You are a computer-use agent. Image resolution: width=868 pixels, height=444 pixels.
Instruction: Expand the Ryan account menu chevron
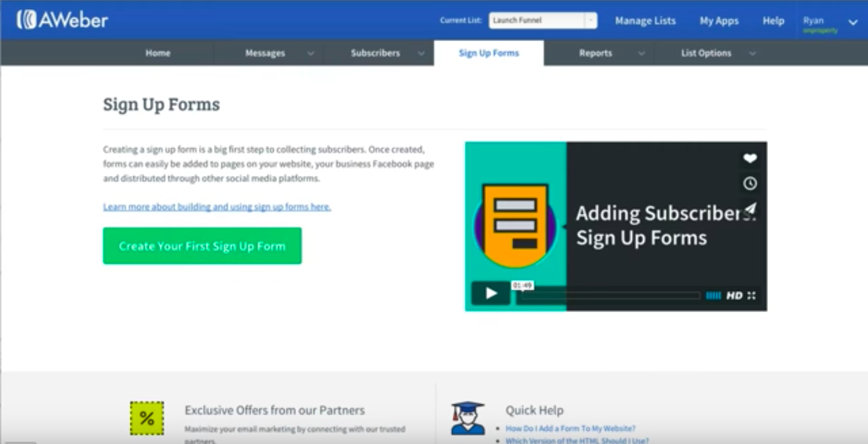pos(853,22)
